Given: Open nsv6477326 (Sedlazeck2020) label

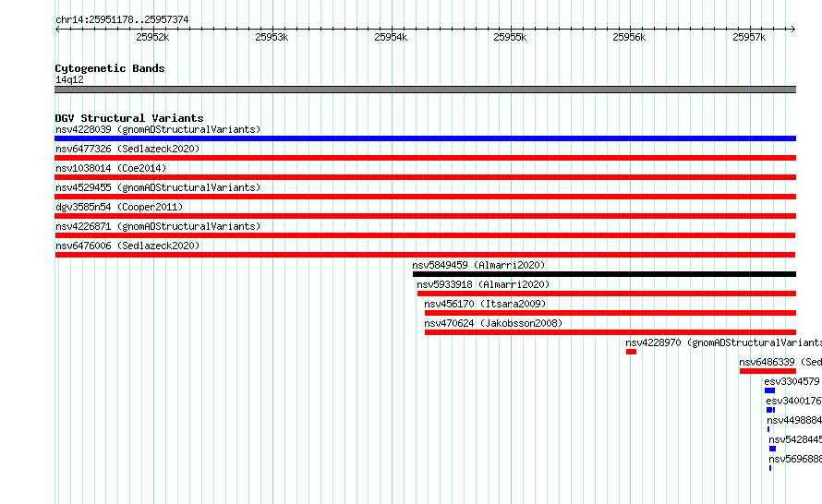Looking at the screenshot, I should point(127,149).
